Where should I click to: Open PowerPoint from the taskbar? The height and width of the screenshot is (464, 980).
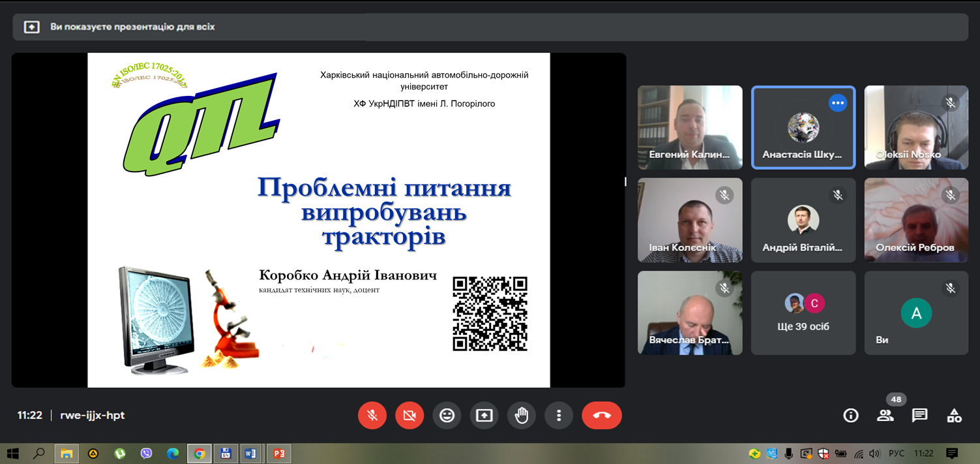[279, 454]
